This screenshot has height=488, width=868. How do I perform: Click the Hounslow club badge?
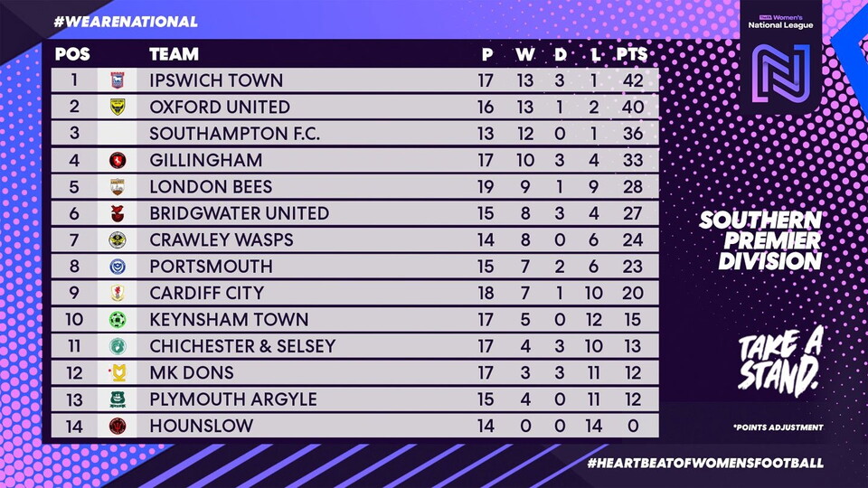coord(118,426)
